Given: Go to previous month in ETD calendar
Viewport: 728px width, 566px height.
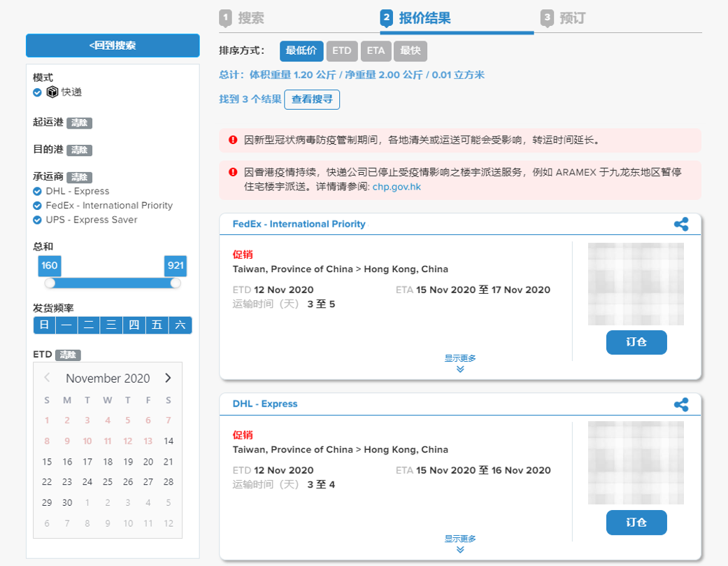Looking at the screenshot, I should point(48,378).
